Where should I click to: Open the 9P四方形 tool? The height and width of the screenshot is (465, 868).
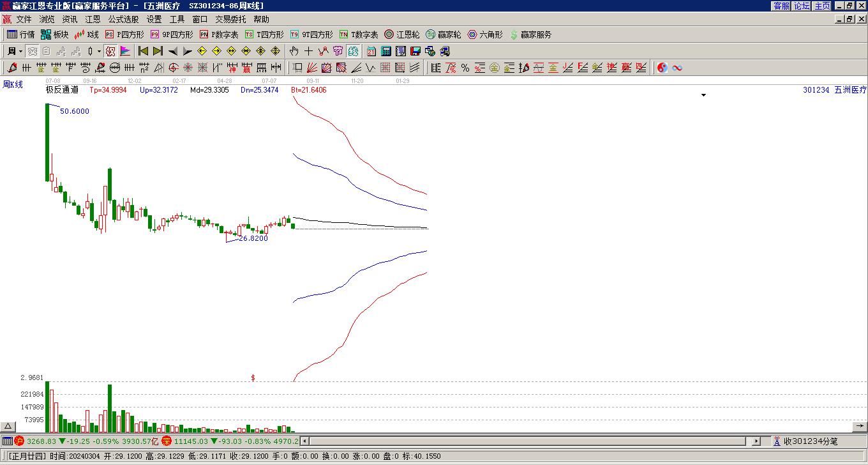pyautogui.click(x=172, y=34)
